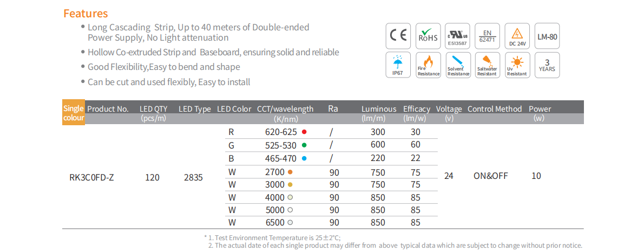Select the LM-80 badge

[x=547, y=36]
